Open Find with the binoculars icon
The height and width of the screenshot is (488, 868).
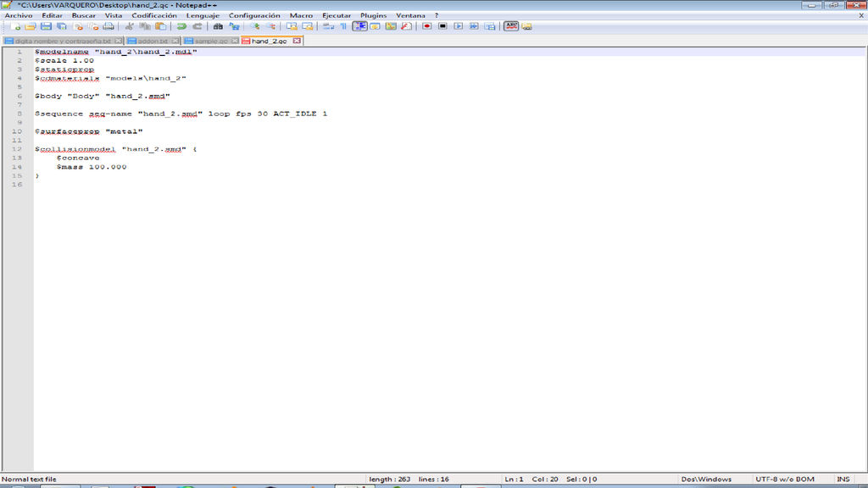coord(218,26)
